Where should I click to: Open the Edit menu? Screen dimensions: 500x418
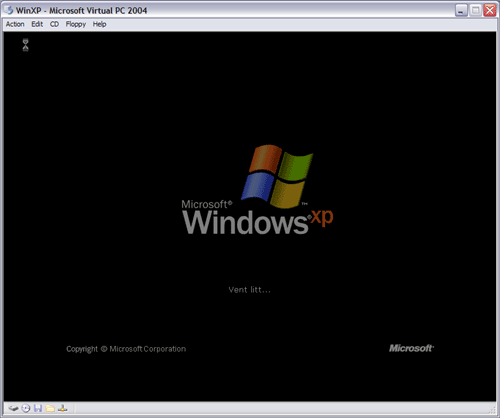pyautogui.click(x=37, y=24)
